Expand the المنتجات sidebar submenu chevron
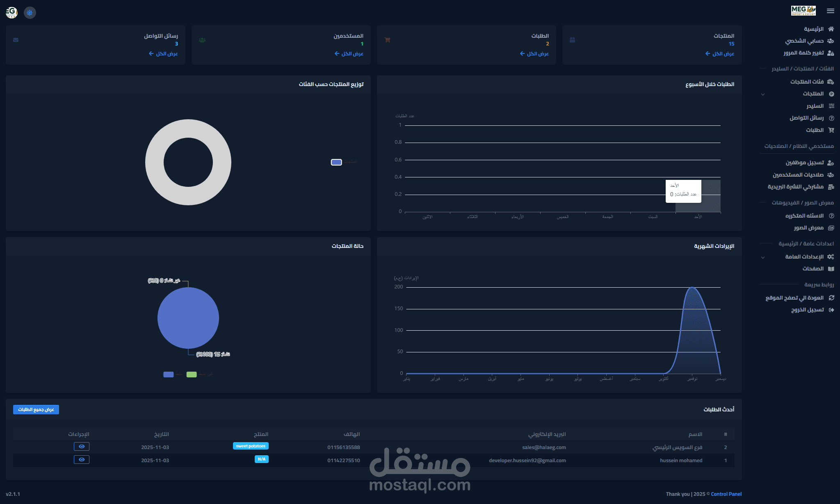 763,94
